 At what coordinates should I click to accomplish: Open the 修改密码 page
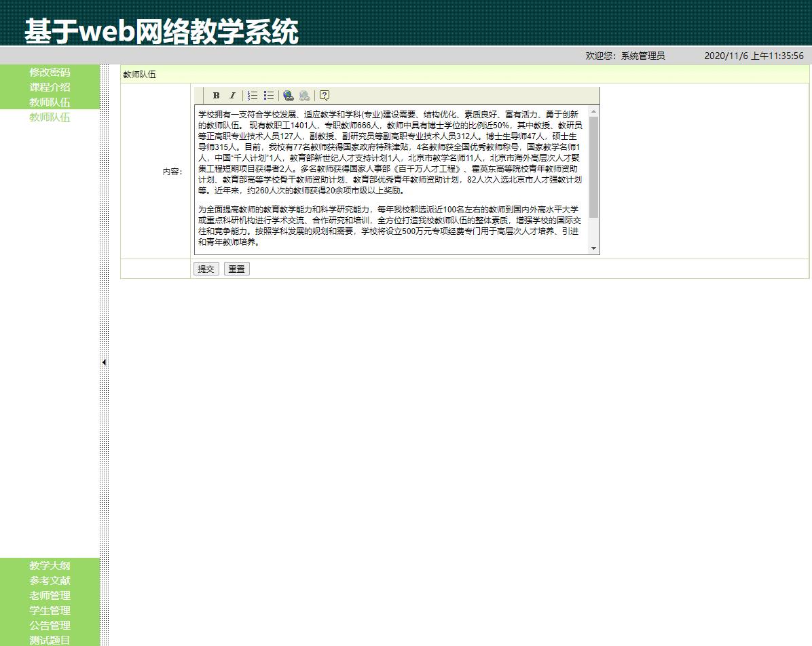click(49, 73)
